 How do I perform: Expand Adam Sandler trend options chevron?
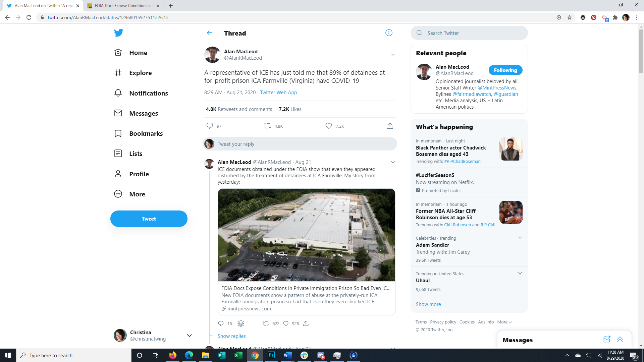click(x=520, y=238)
